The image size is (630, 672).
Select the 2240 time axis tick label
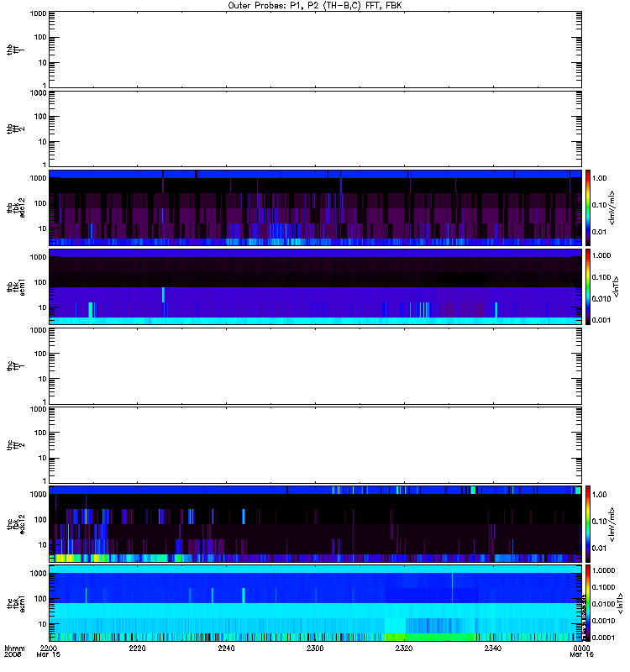(x=226, y=648)
